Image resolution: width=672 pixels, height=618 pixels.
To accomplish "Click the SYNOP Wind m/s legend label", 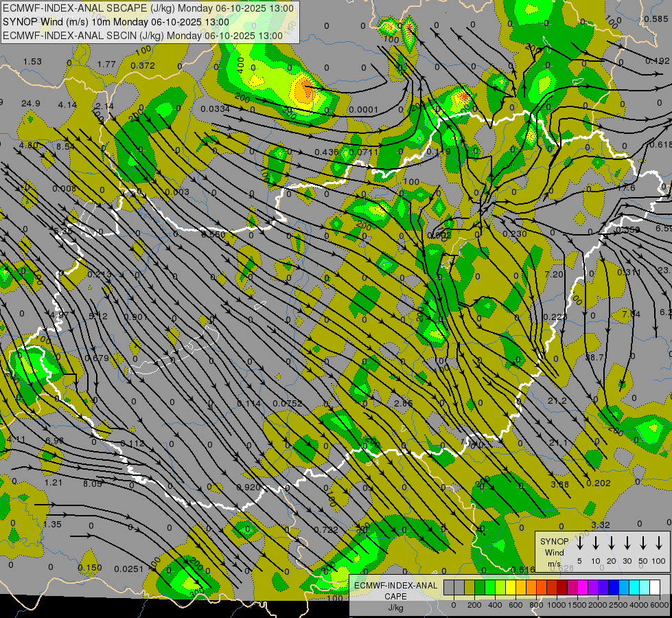I will point(554,552).
